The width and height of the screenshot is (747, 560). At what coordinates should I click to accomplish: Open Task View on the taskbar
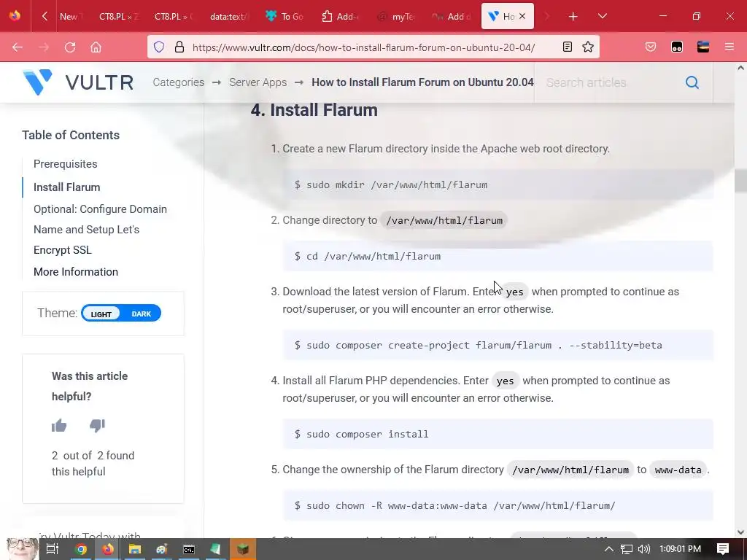(x=52, y=549)
